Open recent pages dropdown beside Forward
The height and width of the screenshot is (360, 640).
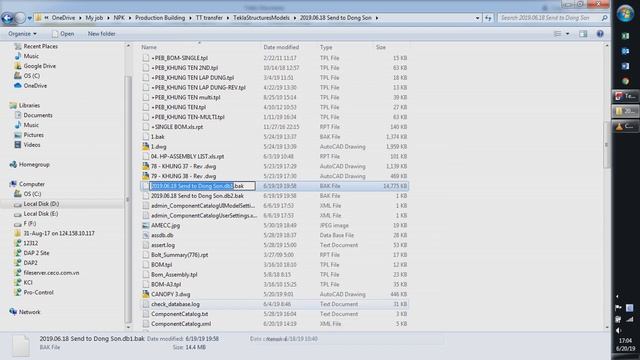29,18
